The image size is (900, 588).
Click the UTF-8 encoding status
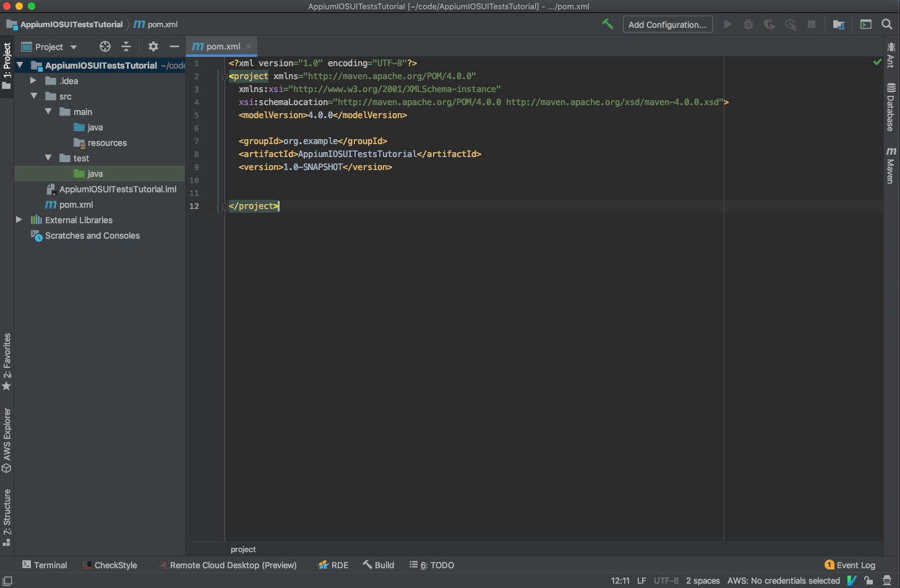pyautogui.click(x=666, y=581)
